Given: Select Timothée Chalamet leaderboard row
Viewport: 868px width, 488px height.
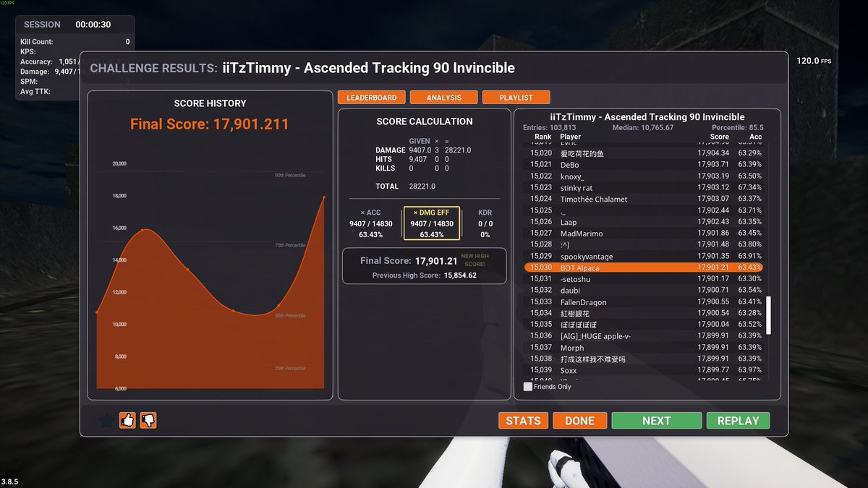Looking at the screenshot, I should 644,199.
